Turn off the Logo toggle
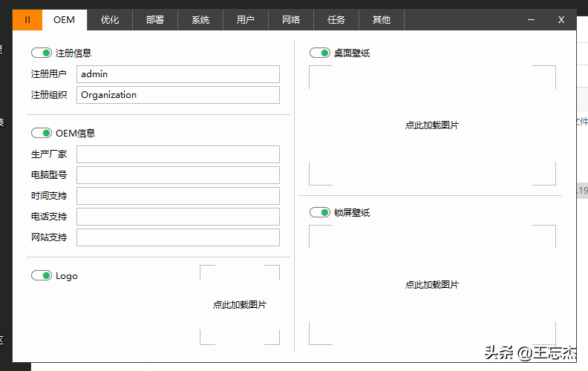The height and width of the screenshot is (371, 588). coord(42,276)
